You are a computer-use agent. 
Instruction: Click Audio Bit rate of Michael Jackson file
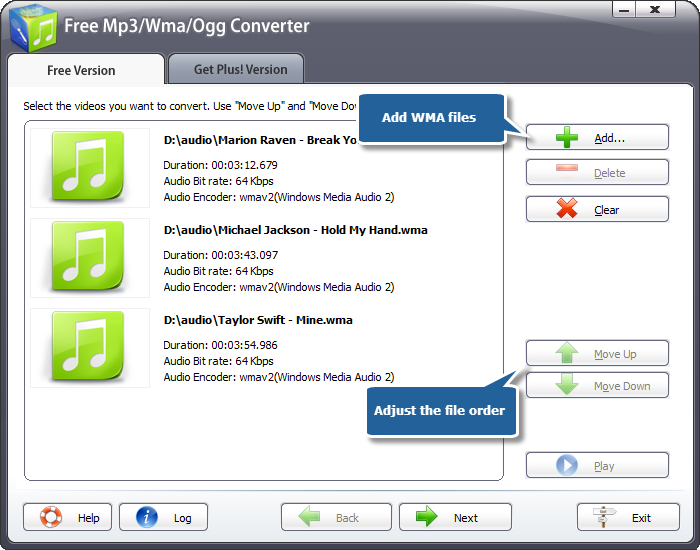pos(218,271)
